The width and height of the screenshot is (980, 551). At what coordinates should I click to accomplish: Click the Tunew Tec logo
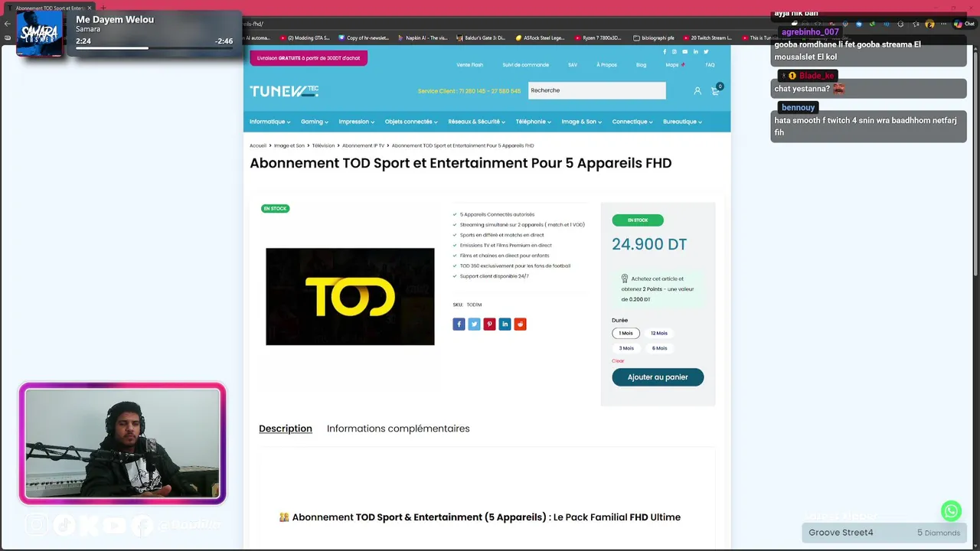pos(284,91)
